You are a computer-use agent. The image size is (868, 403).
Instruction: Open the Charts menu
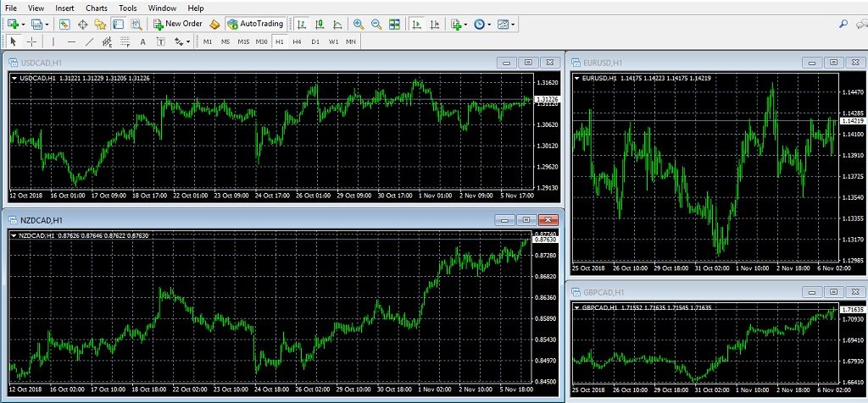click(x=96, y=8)
